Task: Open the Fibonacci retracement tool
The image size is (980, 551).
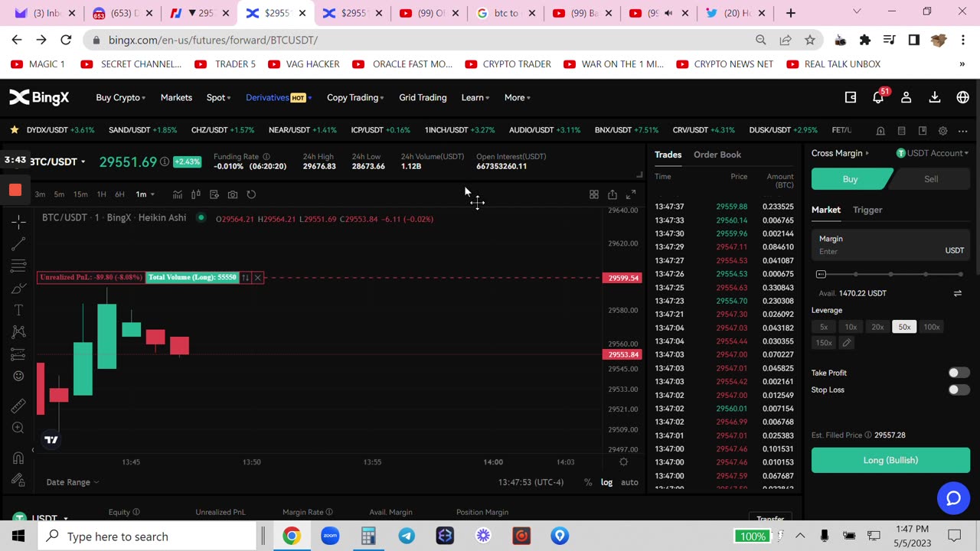Action: coord(18,266)
